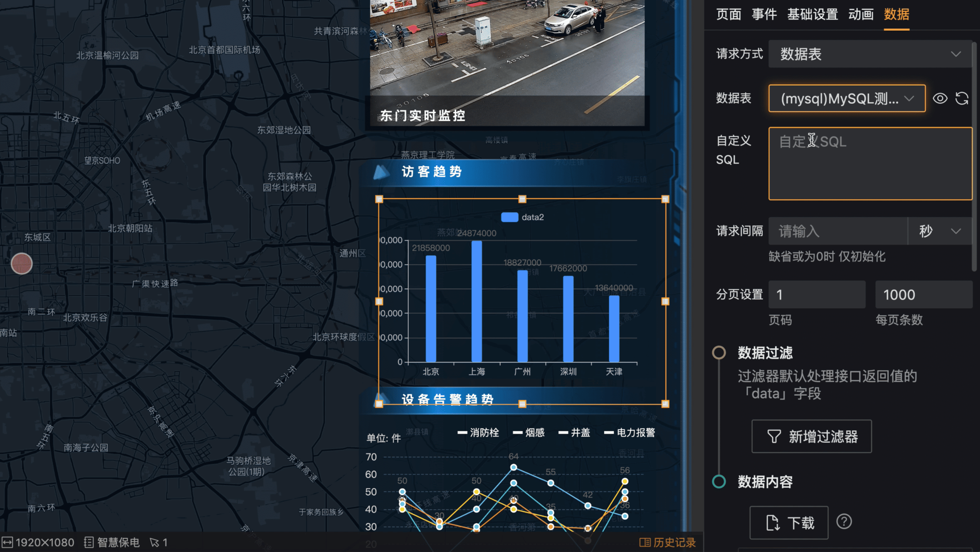The height and width of the screenshot is (552, 980).
Task: Switch to the 基础设置 tab
Action: (812, 14)
